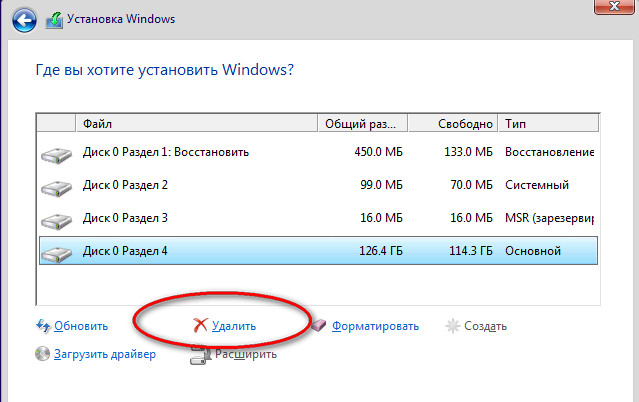
Task: Close the Установка Windows dialog
Action: (614, 7)
